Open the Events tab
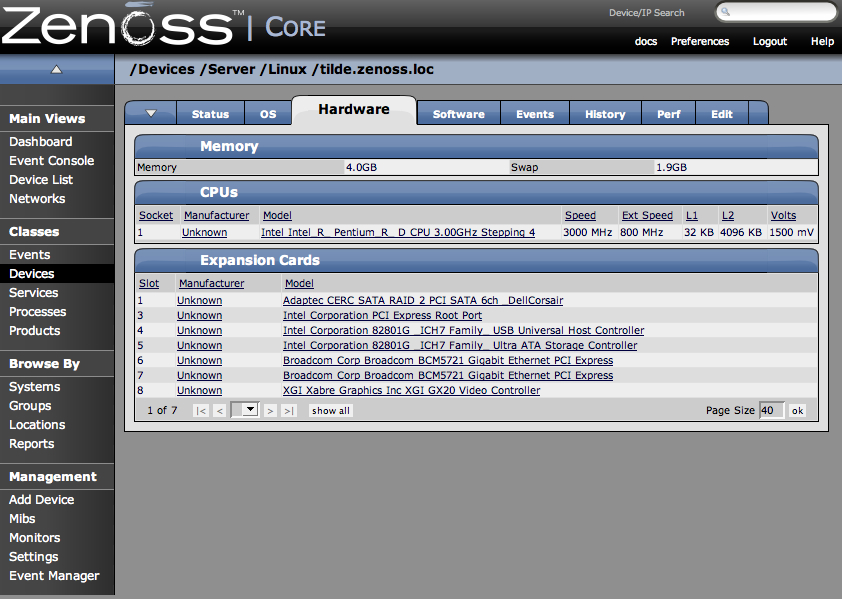The height and width of the screenshot is (599, 842). tap(535, 114)
